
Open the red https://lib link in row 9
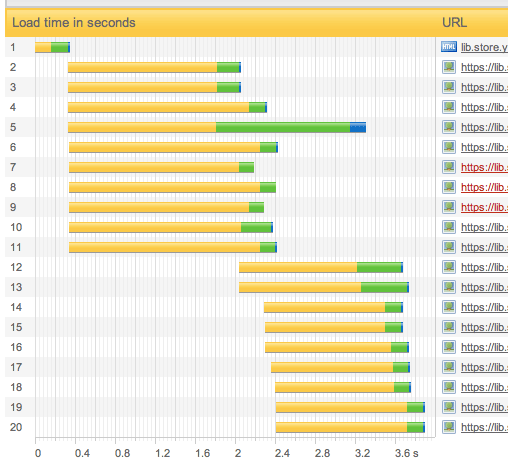[484, 207]
